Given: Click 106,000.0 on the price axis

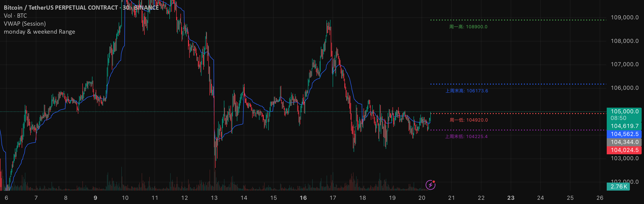Looking at the screenshot, I should (x=624, y=88).
